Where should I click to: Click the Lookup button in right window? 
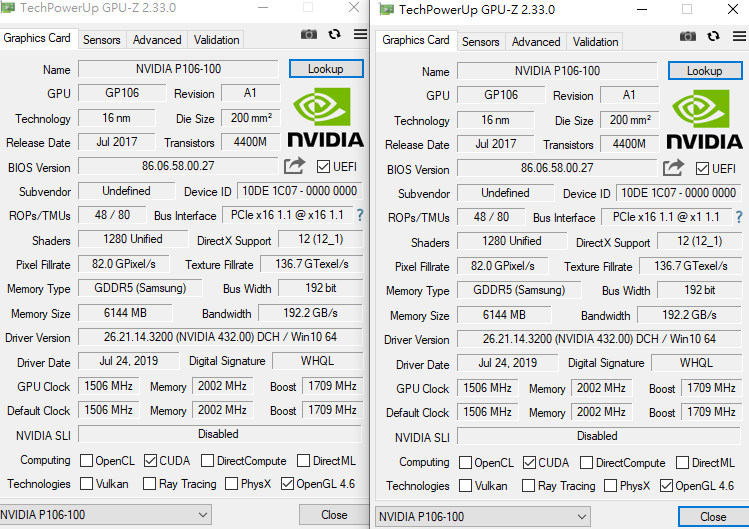click(x=705, y=71)
